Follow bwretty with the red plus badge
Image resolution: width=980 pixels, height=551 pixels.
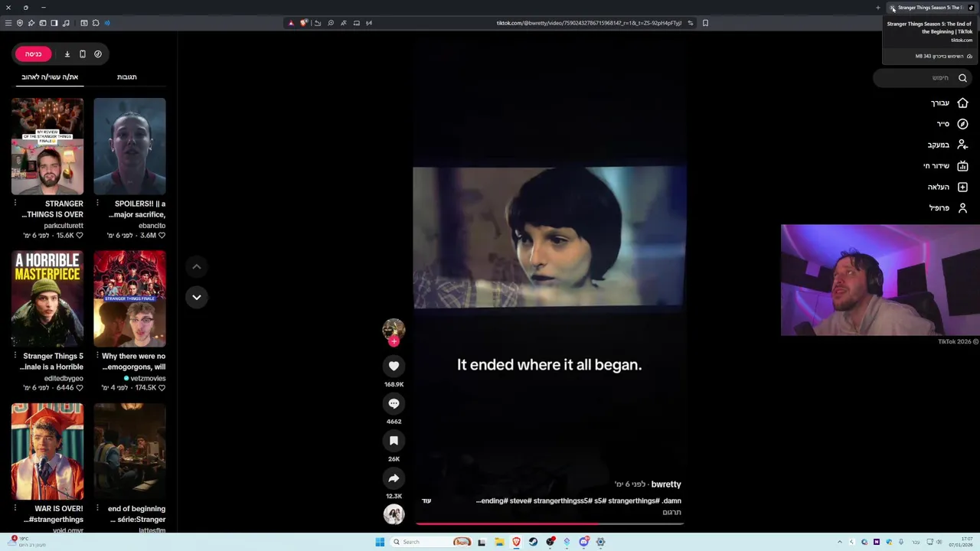click(394, 341)
